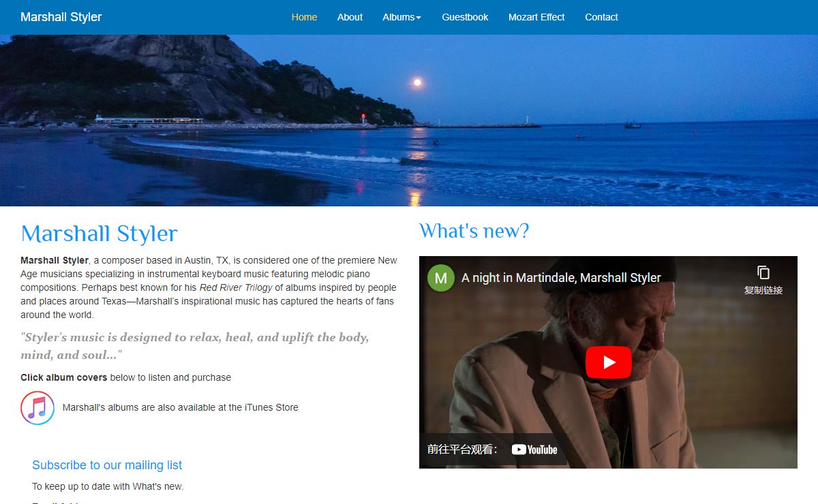Screen dimensions: 818x504
Task: Click "Subscribe to our mailing list" heading
Action: coord(107,465)
